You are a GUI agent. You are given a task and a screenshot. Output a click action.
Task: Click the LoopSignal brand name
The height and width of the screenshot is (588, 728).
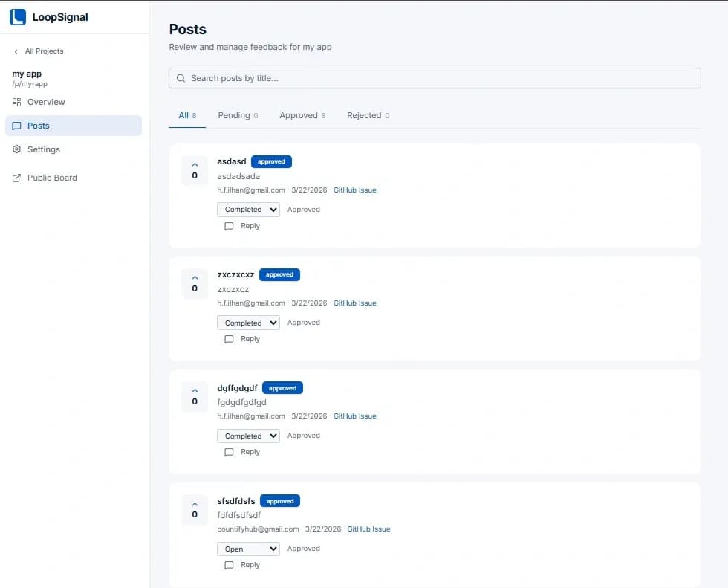60,17
